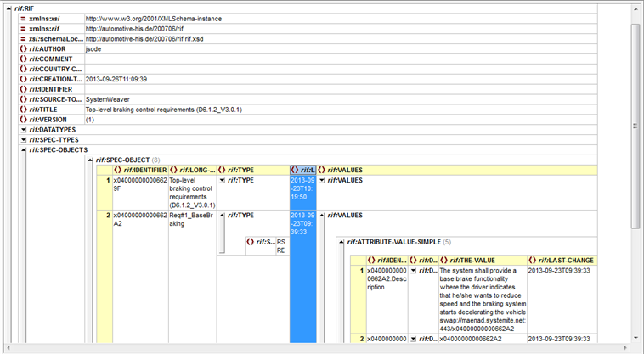This screenshot has width=644, height=354.
Task: Select the element icon of rif:COMMENT
Action: pyautogui.click(x=24, y=59)
